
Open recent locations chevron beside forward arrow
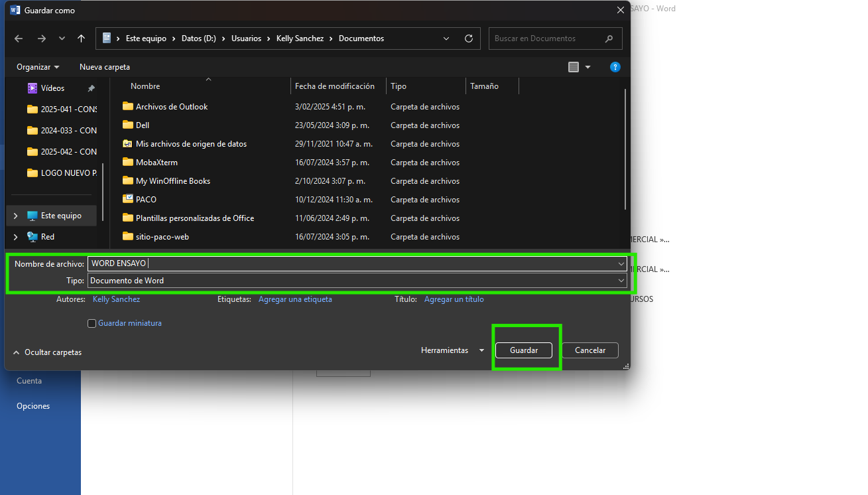tap(62, 38)
